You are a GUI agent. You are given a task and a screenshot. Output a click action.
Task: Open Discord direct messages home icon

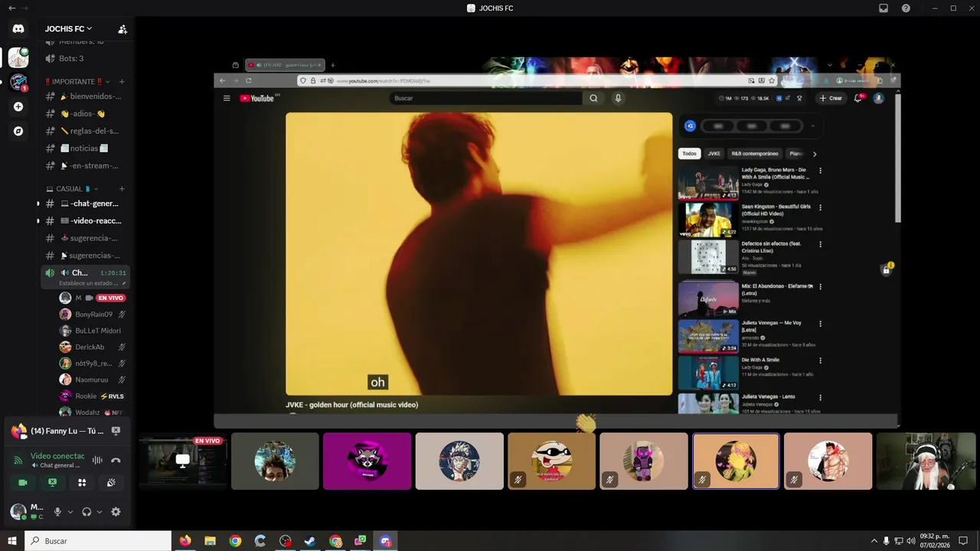pyautogui.click(x=18, y=29)
